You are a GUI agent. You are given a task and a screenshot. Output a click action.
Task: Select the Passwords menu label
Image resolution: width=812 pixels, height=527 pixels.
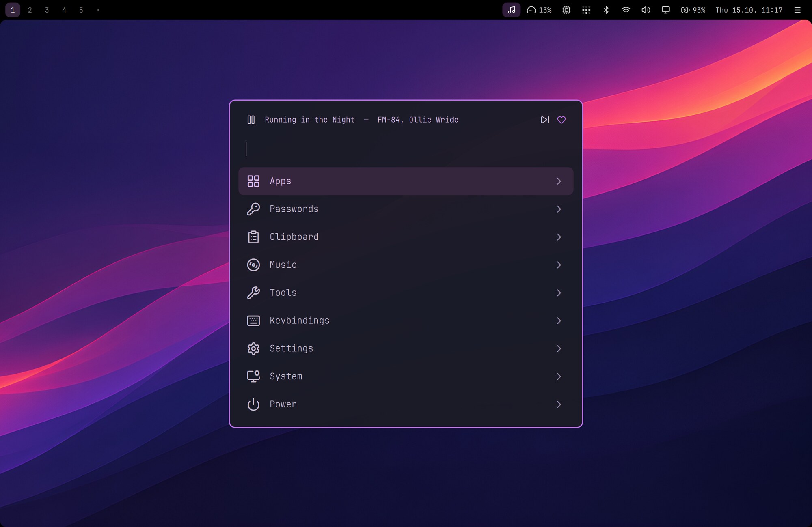[x=294, y=209]
